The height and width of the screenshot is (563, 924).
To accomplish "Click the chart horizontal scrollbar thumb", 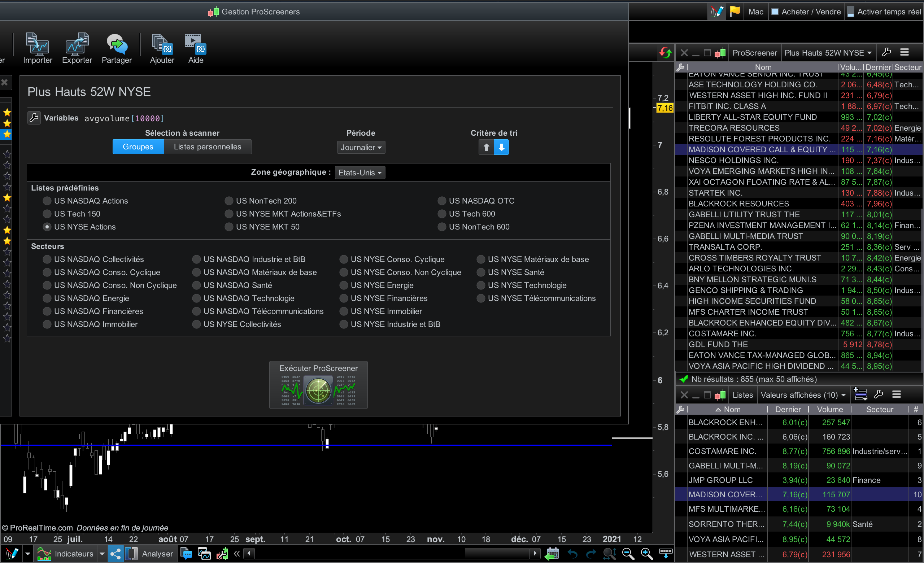I will pos(497,553).
